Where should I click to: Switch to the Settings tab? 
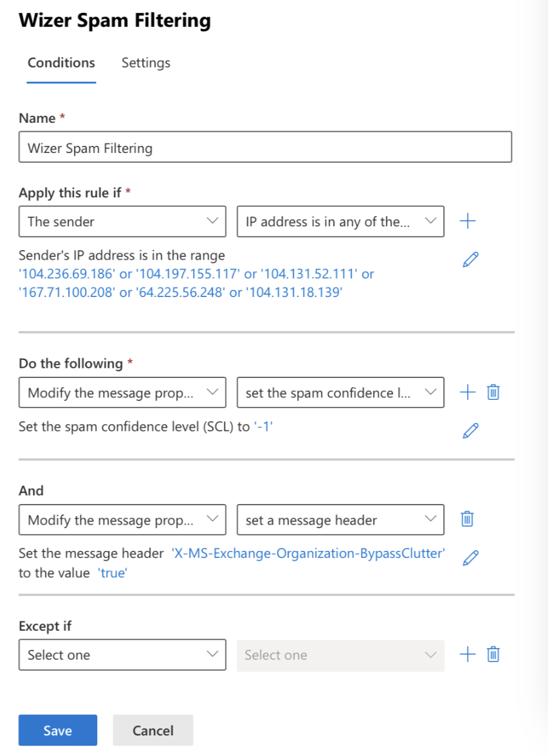click(x=145, y=62)
